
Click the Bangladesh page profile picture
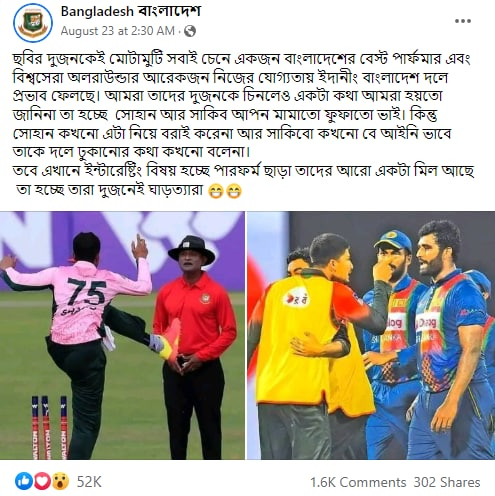point(33,23)
